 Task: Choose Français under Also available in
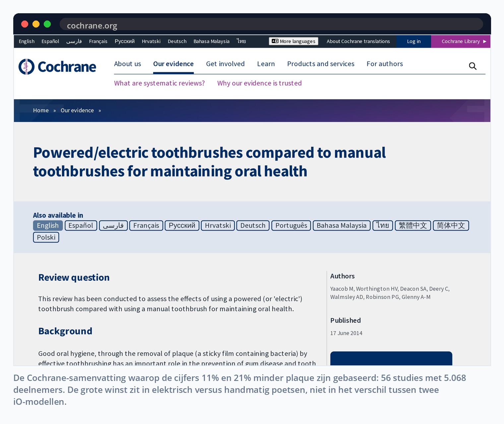pos(146,226)
